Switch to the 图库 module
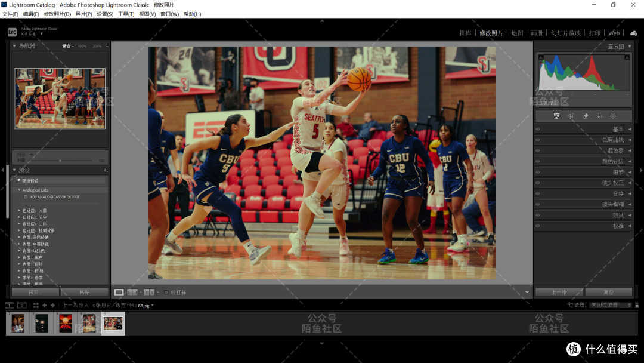 465,33
